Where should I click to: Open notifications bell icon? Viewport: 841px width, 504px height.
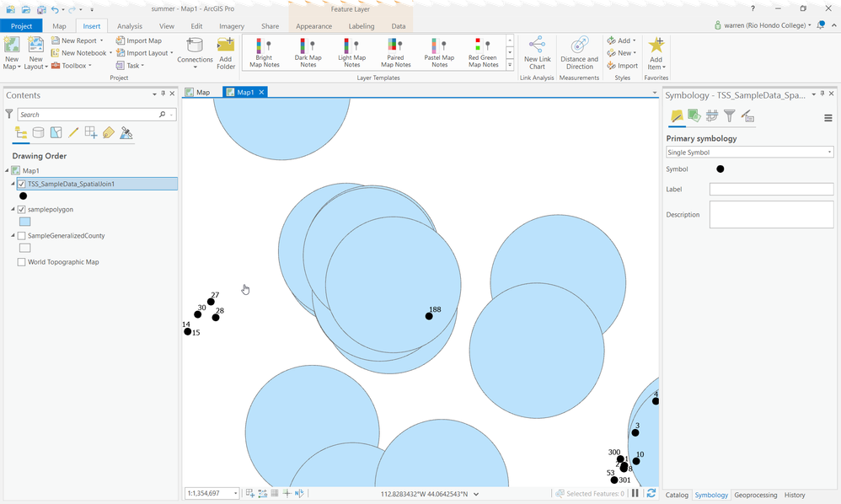click(x=821, y=25)
